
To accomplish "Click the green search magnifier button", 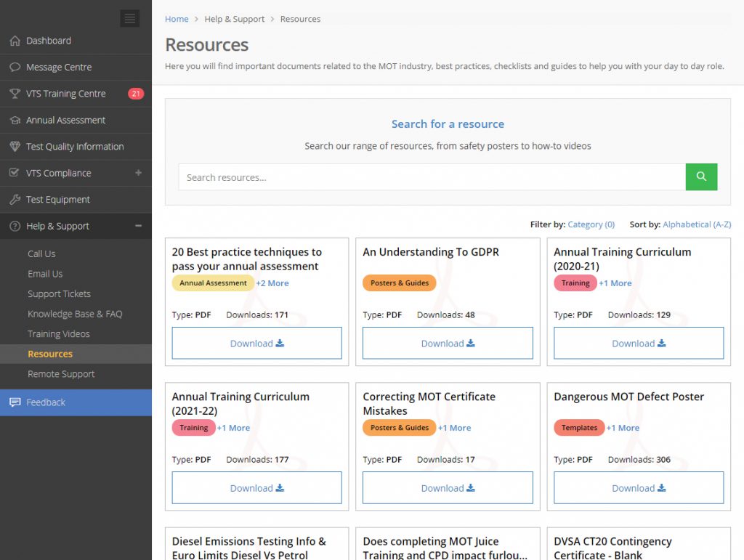I will pos(701,177).
